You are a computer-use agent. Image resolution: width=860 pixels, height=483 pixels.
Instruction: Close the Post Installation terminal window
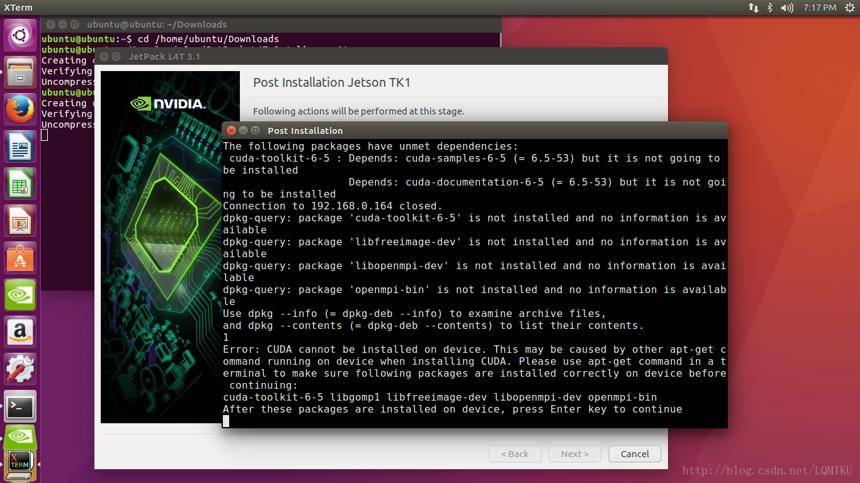pyautogui.click(x=231, y=130)
